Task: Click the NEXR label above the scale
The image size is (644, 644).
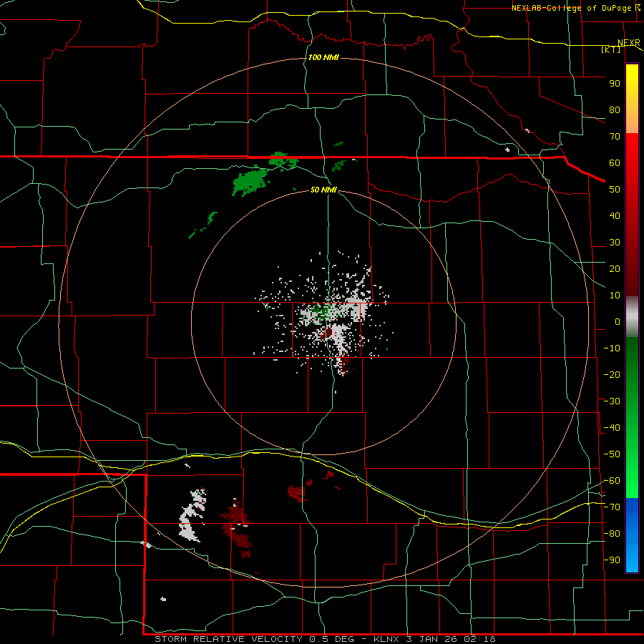Action: coord(629,43)
